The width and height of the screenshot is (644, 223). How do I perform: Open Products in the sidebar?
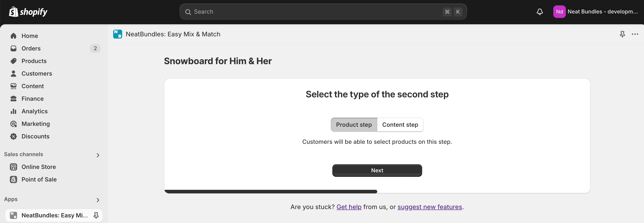pyautogui.click(x=54, y=61)
